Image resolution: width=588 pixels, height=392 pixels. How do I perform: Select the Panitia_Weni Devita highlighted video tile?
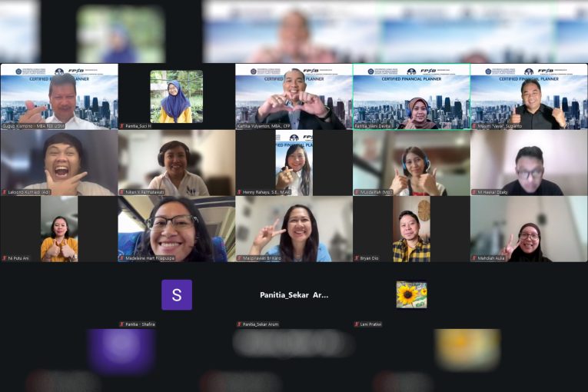coord(411,96)
